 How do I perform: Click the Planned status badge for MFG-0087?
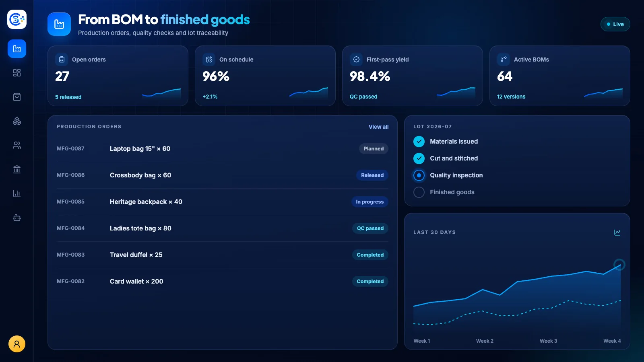pyautogui.click(x=374, y=149)
